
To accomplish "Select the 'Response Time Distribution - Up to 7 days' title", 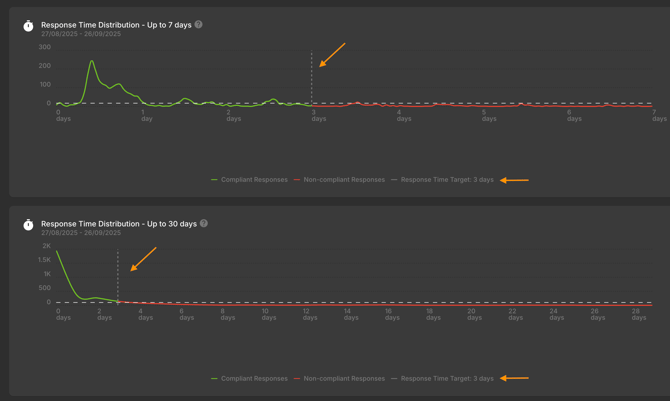I will pos(115,25).
